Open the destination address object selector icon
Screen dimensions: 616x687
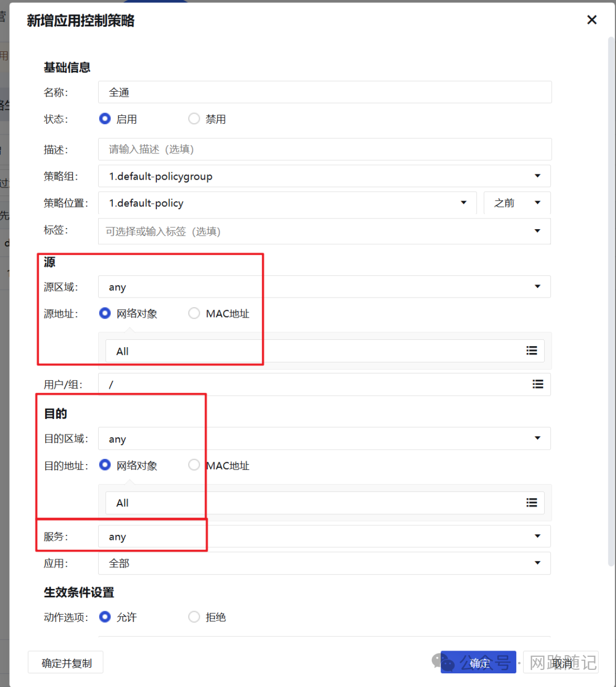532,502
